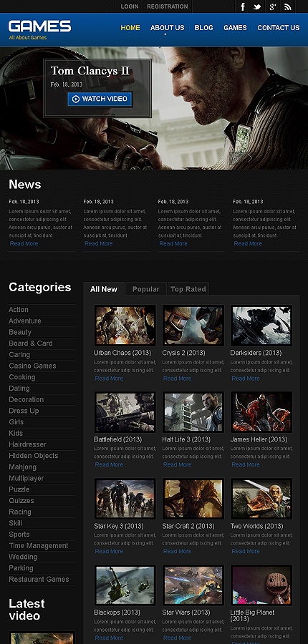This screenshot has height=644, width=308.
Task: Switch to the Popular tab
Action: tap(146, 289)
